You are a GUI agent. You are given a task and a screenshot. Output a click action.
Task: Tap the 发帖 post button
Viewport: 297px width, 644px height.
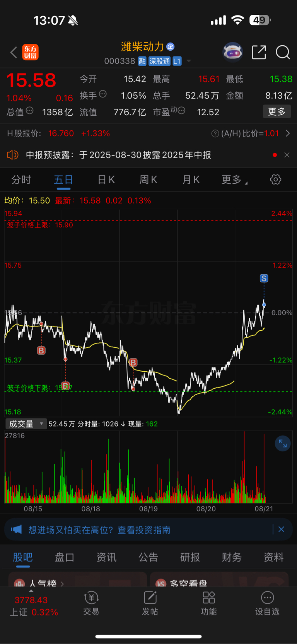[x=150, y=603]
